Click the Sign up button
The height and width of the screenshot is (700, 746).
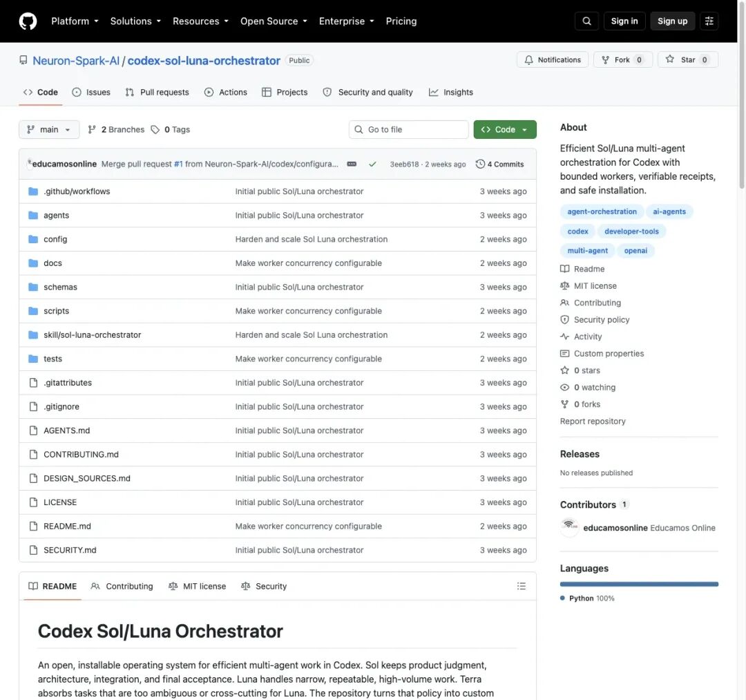click(672, 21)
